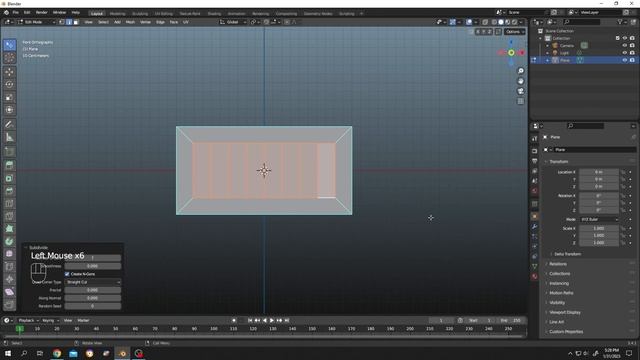This screenshot has width=640, height=360.
Task: Select the Measure tool
Action: (x=9, y=137)
